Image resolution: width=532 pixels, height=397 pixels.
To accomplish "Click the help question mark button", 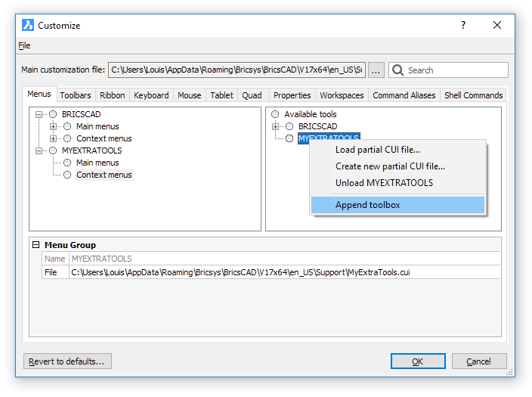I will coord(463,25).
